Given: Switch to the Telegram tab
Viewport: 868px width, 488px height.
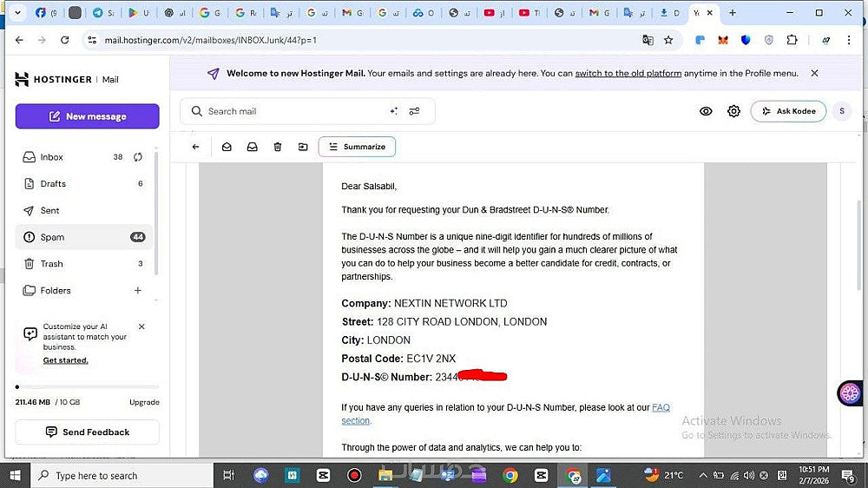Looking at the screenshot, I should click(103, 13).
